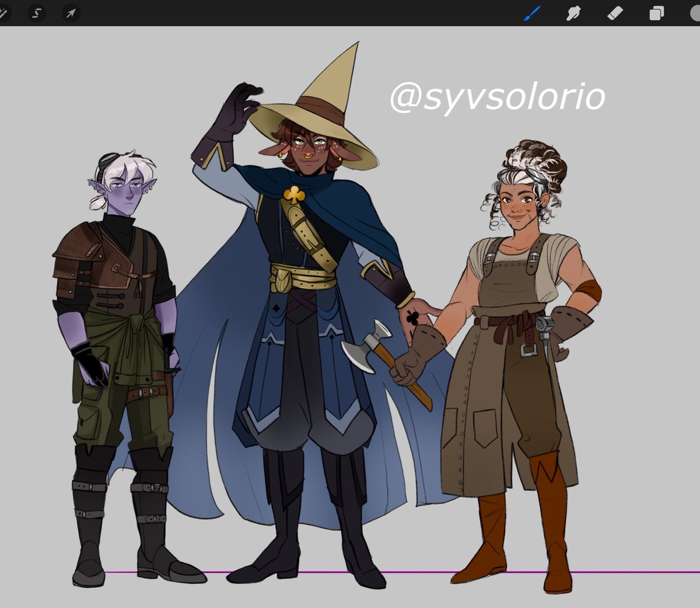The image size is (700, 608).
Task: Activate the Transform arrow tool
Action: (x=71, y=13)
